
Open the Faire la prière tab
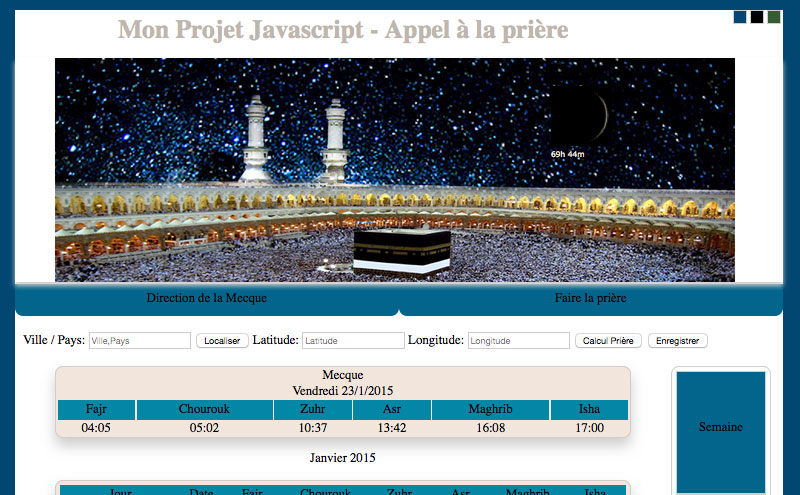[x=590, y=299]
